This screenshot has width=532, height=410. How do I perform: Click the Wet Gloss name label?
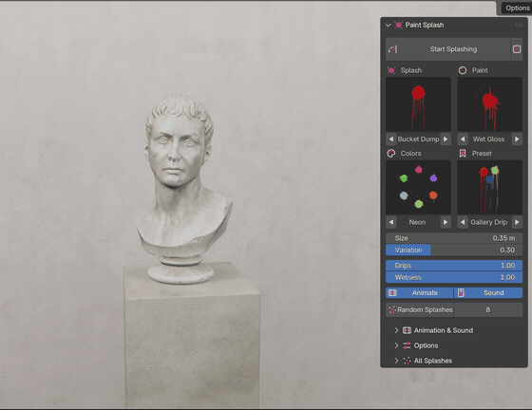point(489,139)
